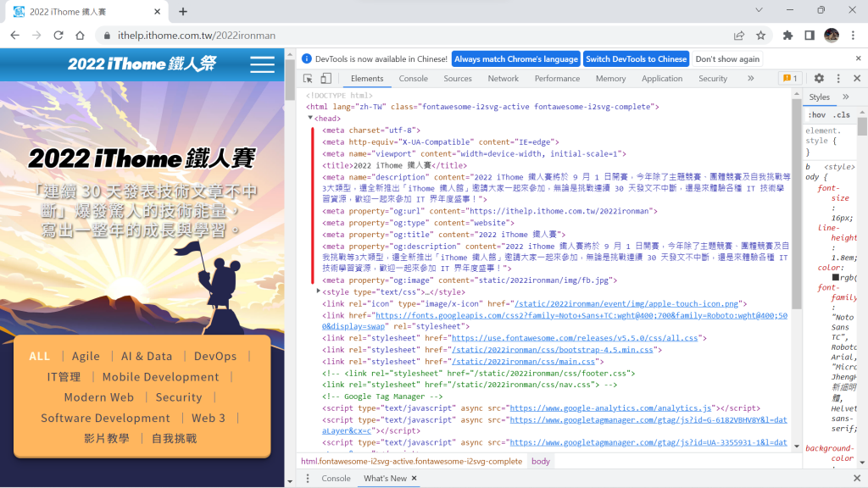
Task: Select the Styles pane tab
Action: [820, 97]
